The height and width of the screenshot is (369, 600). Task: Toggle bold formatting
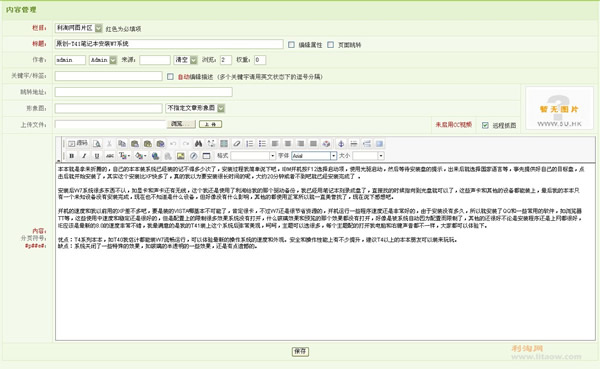point(72,156)
